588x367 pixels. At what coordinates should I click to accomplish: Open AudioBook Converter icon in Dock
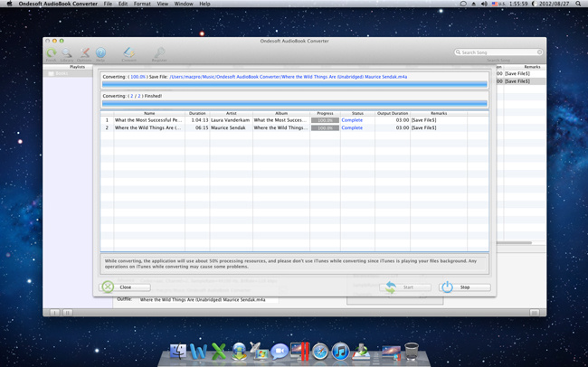361,352
